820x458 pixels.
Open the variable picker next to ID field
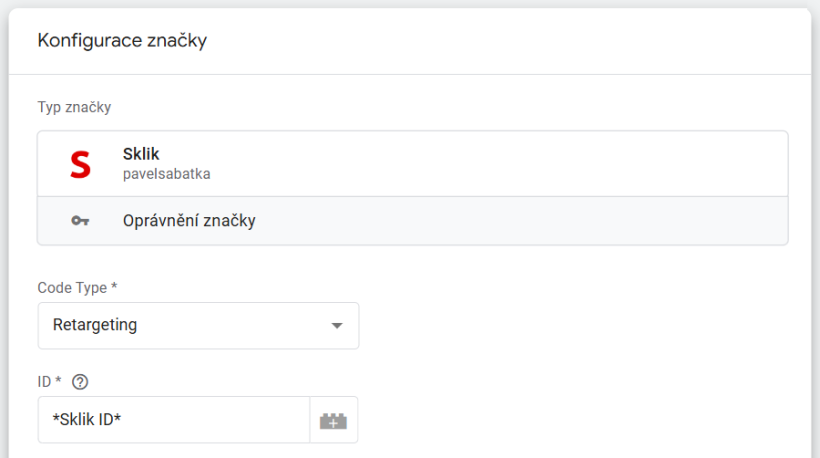333,421
